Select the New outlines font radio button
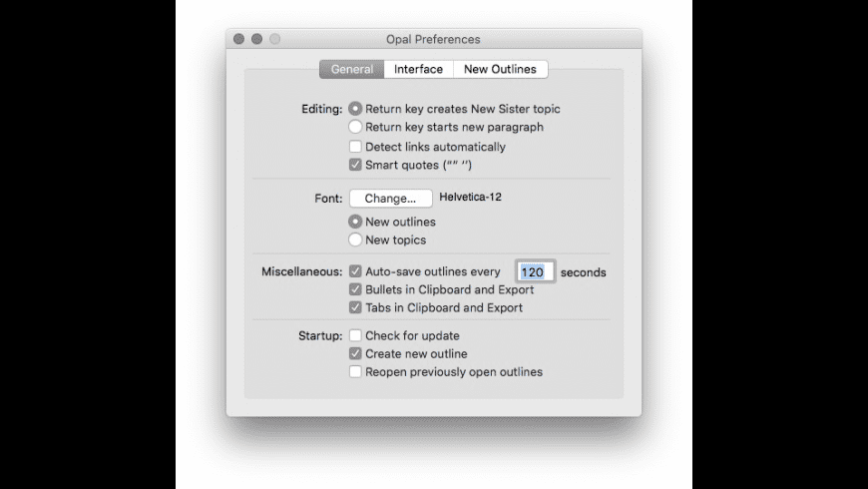This screenshot has height=489, width=868. [355, 222]
